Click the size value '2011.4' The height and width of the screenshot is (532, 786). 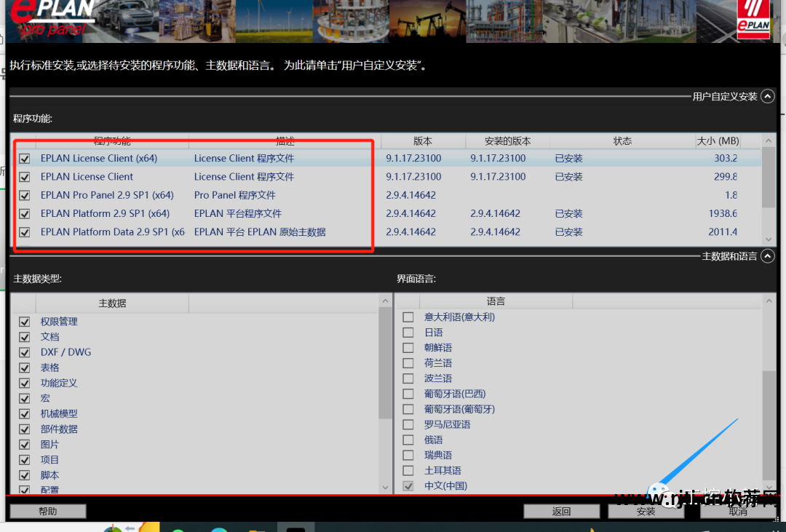pos(723,232)
